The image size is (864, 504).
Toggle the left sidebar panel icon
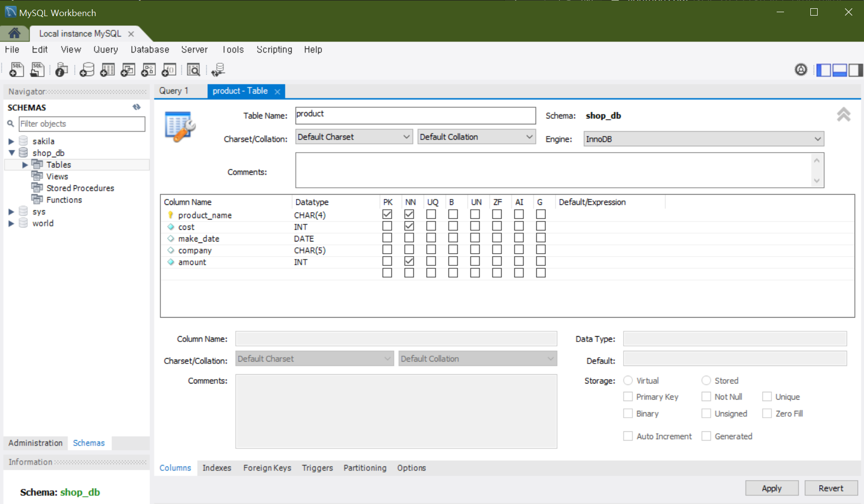click(x=824, y=70)
